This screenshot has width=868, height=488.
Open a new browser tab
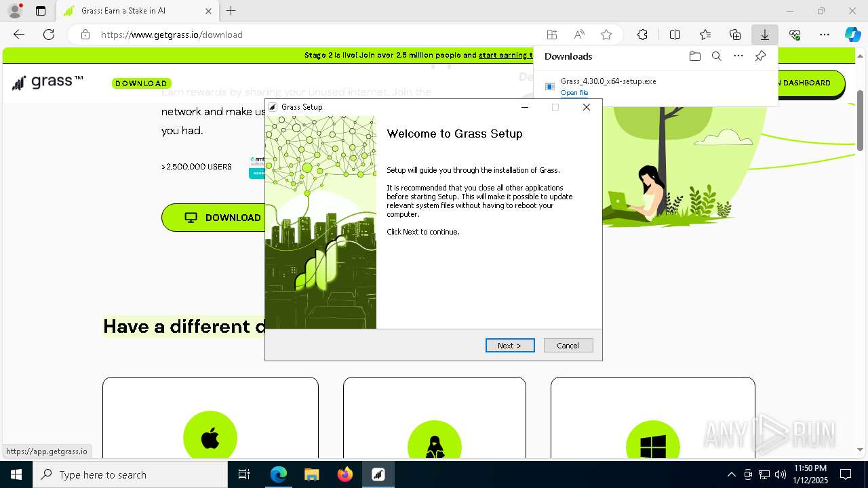pyautogui.click(x=231, y=11)
